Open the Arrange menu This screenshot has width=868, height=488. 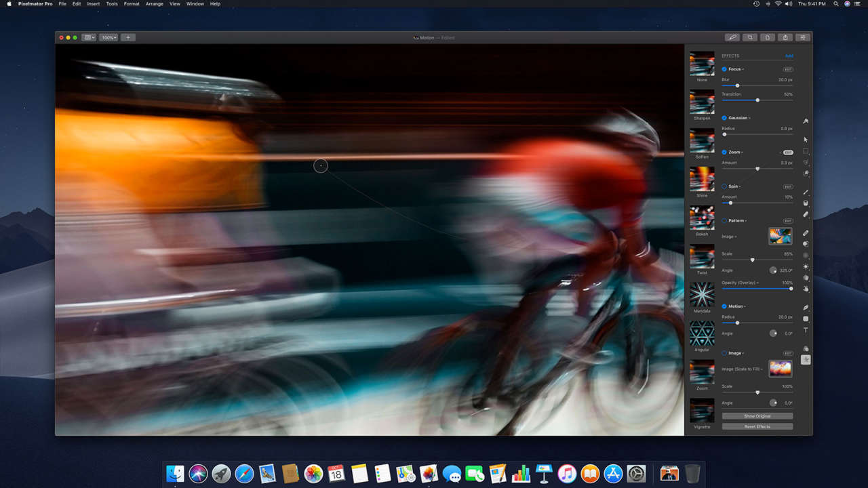[154, 4]
